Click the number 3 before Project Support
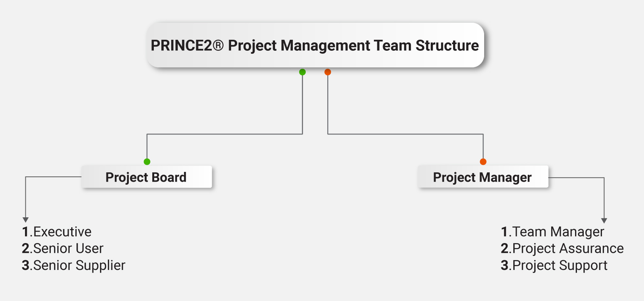Screen dimensions: 644x301 [x=505, y=265]
